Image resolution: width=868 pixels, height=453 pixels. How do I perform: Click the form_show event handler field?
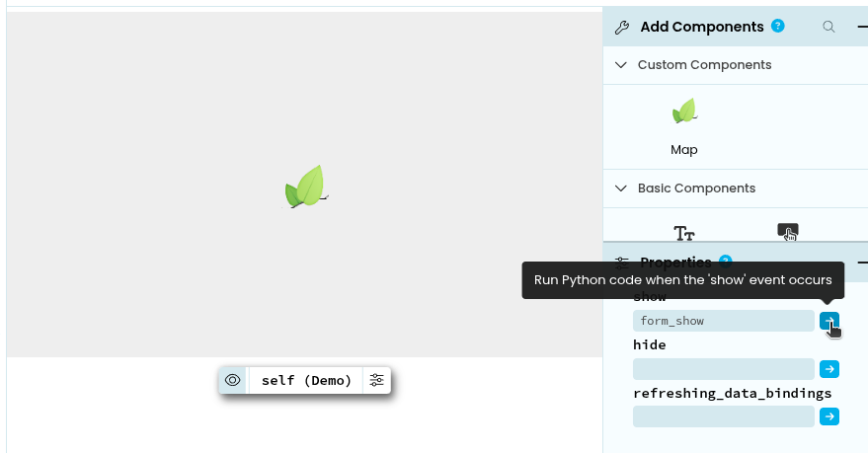[723, 321]
